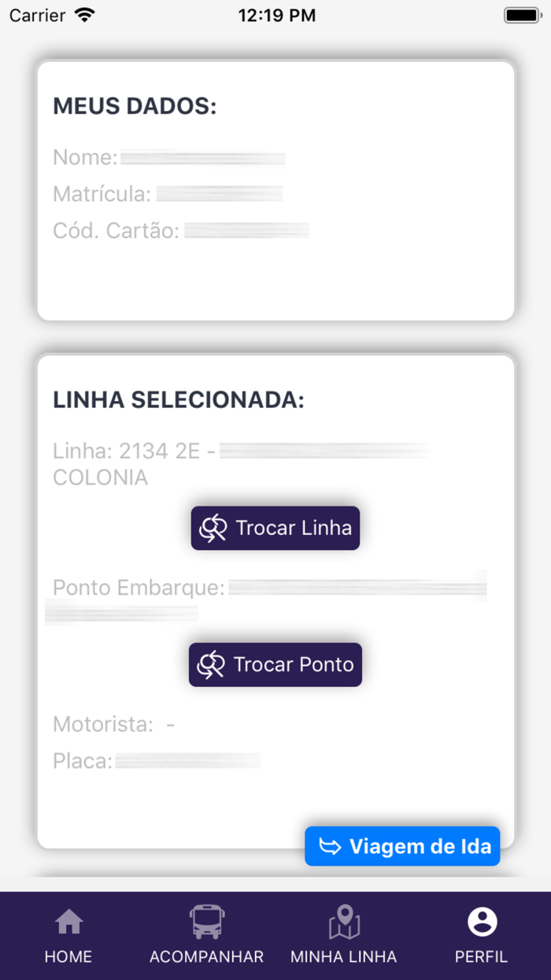
Task: Open the MINHA LINHA tab label
Action: 344,957
